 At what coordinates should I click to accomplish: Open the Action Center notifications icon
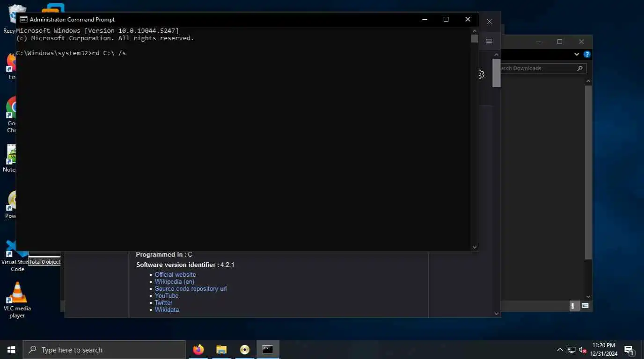coord(629,350)
